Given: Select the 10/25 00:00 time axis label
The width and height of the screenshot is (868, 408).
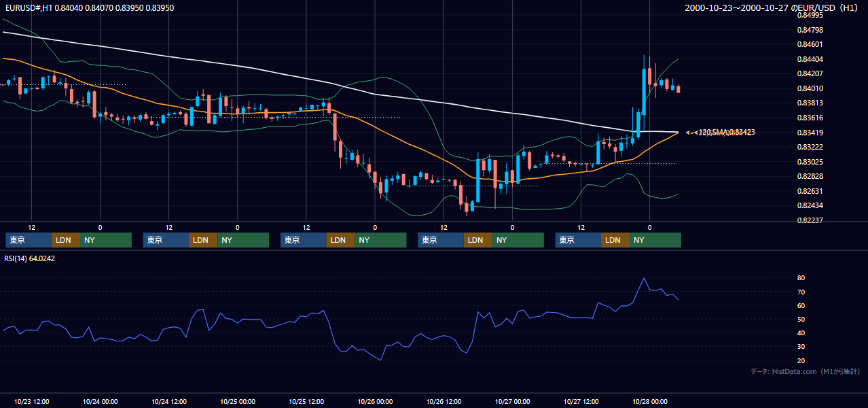Looking at the screenshot, I should point(237,401).
